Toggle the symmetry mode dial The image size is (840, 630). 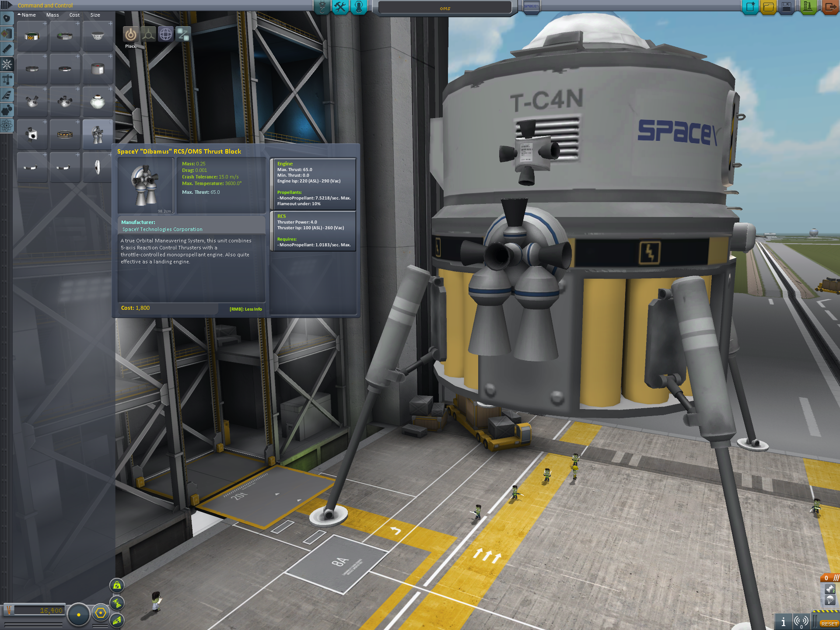pyautogui.click(x=79, y=614)
